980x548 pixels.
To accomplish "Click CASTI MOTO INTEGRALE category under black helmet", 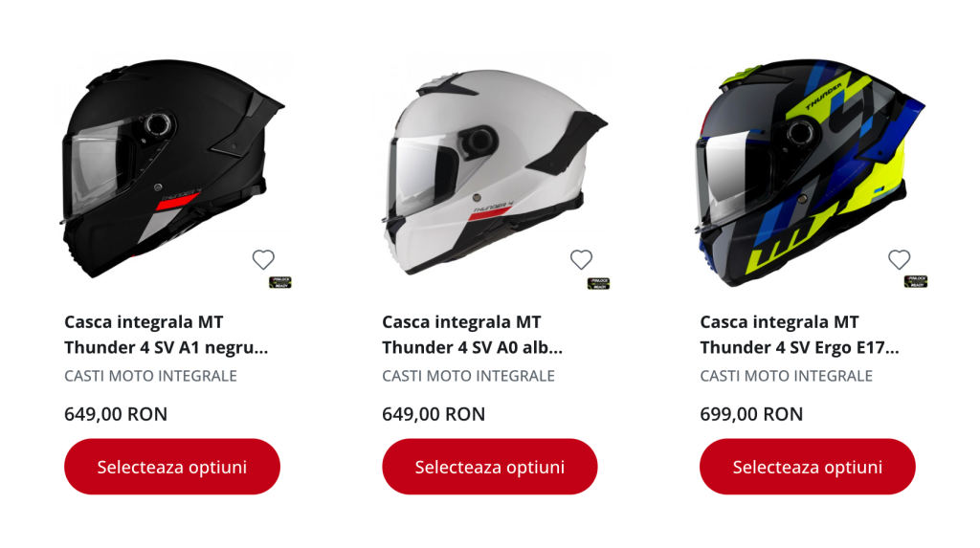I will pos(150,376).
